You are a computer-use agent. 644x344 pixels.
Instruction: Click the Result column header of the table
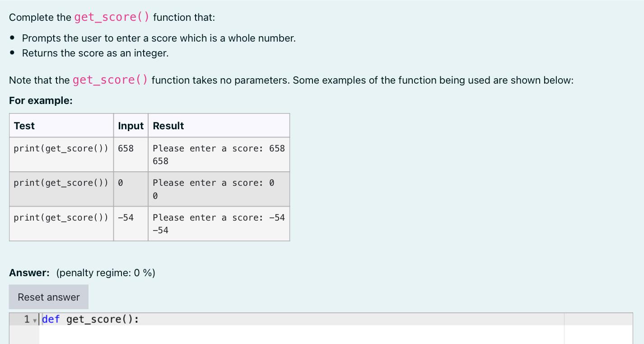tap(168, 126)
